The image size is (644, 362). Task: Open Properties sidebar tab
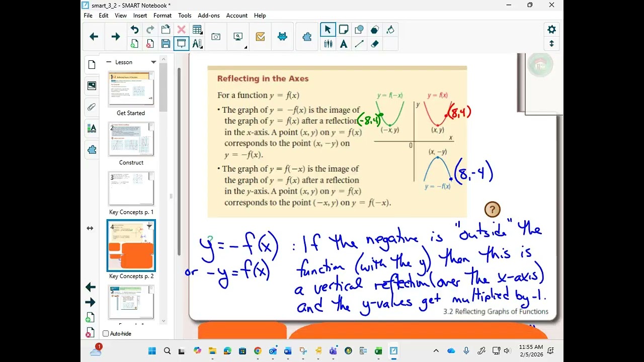(92, 128)
